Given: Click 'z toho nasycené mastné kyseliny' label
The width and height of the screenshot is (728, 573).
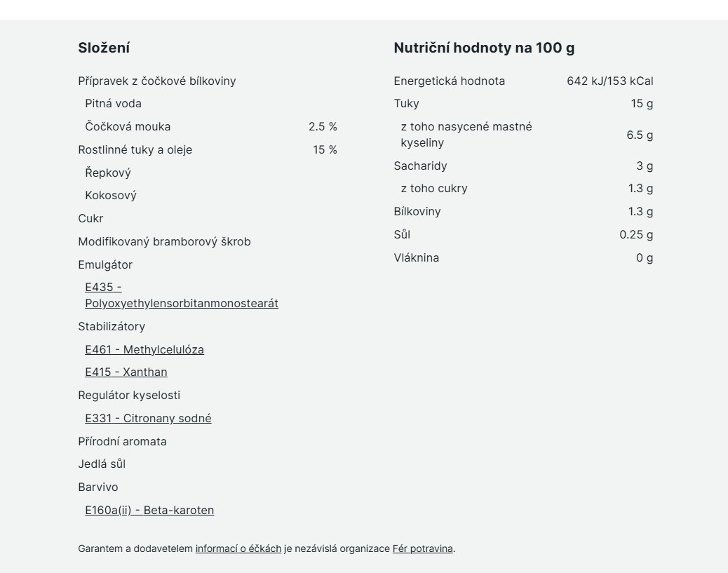Looking at the screenshot, I should click(x=466, y=135).
